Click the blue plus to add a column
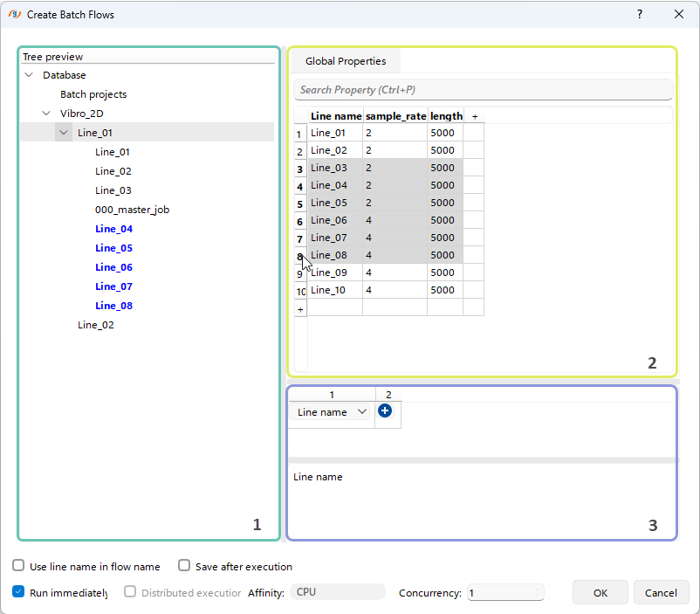This screenshot has height=614, width=700. coord(385,410)
